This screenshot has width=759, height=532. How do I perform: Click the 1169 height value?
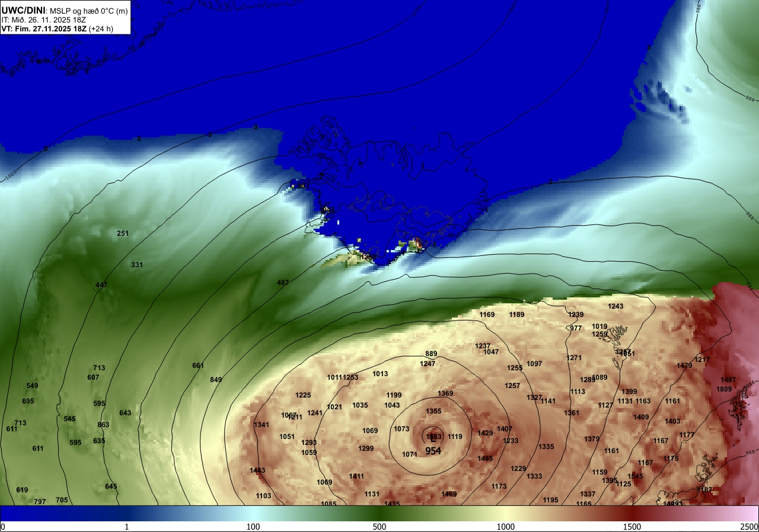pos(487,315)
